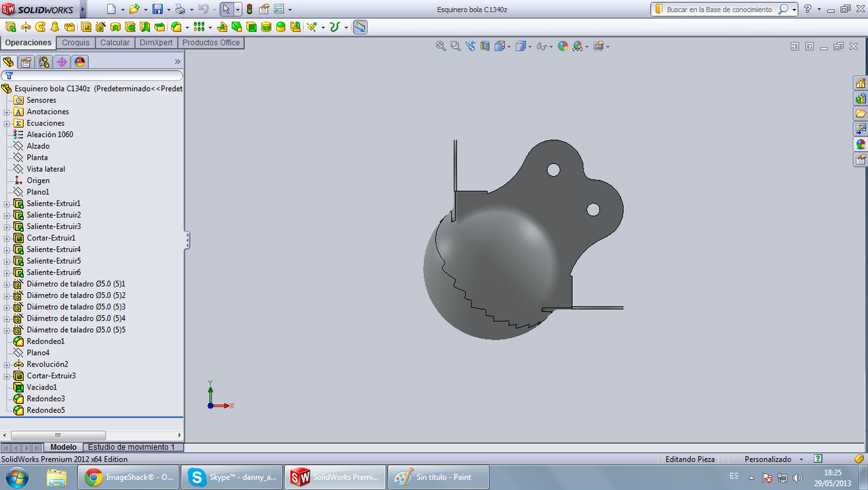
Task: Select Redondeo3 in the feature tree
Action: pos(45,399)
